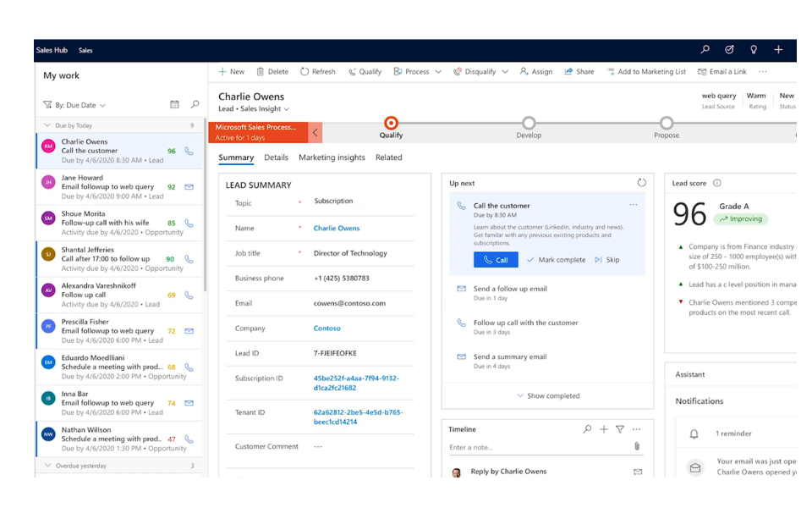The height and width of the screenshot is (508, 812).
Task: Click Add to Marketing List
Action: coord(646,71)
